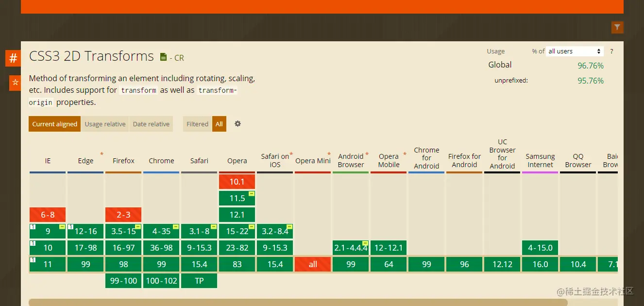Click the asterisk next to Edge header
The image size is (644, 306).
pyautogui.click(x=102, y=154)
